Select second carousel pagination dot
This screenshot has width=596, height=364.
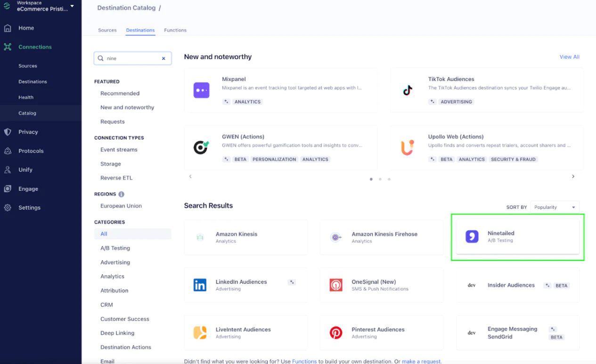[380, 179]
